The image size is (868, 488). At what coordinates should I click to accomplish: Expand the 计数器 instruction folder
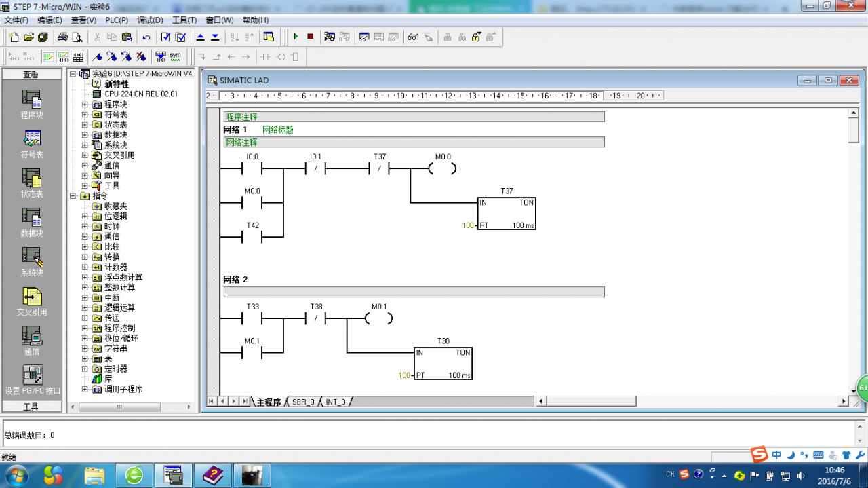(x=85, y=267)
